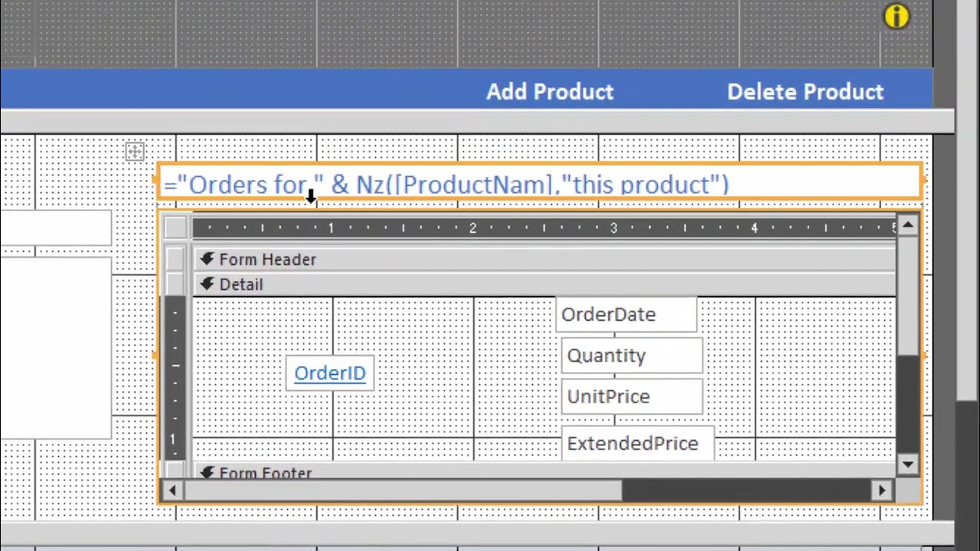
Task: Click the subform scroll right arrow
Action: (882, 491)
